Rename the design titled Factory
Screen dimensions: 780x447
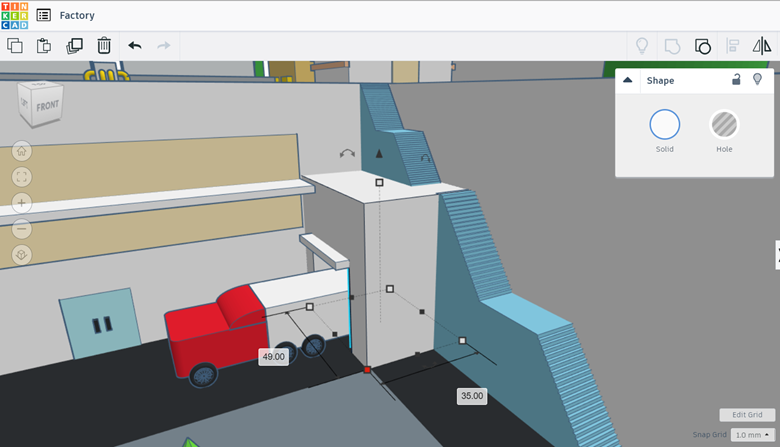[77, 15]
